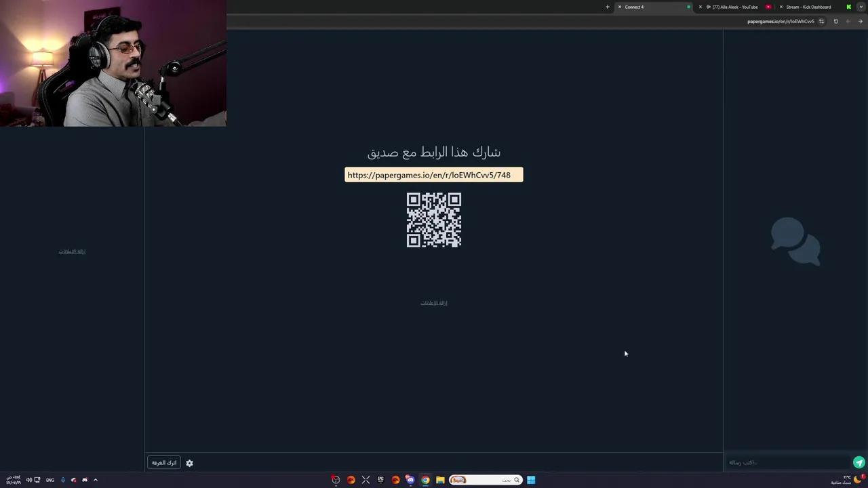
Task: Focus the chat message input field
Action: (x=787, y=462)
